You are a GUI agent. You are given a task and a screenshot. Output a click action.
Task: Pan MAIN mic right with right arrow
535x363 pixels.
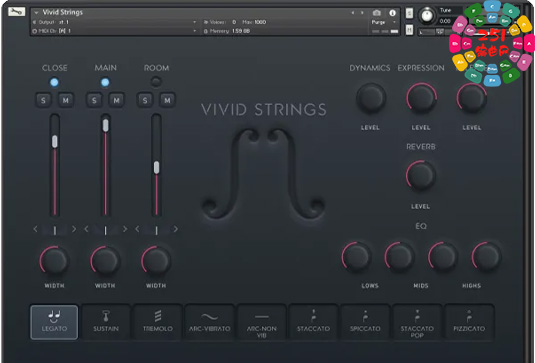[x=125, y=229]
